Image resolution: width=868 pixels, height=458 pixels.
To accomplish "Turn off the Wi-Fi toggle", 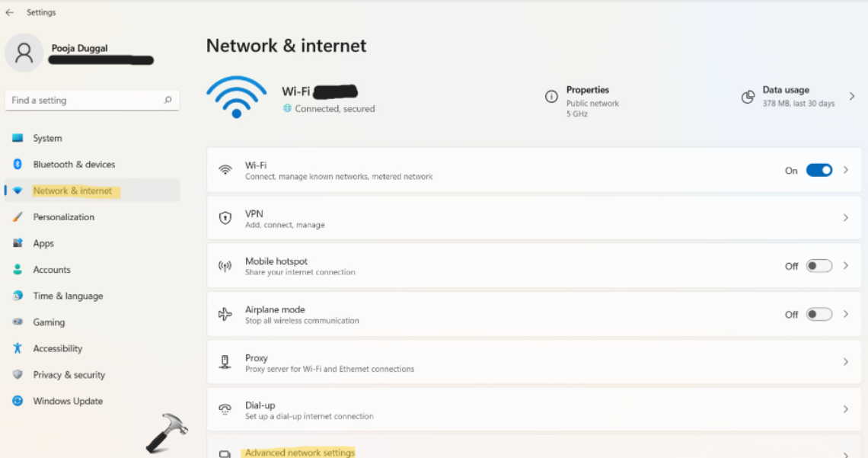I will coord(819,170).
